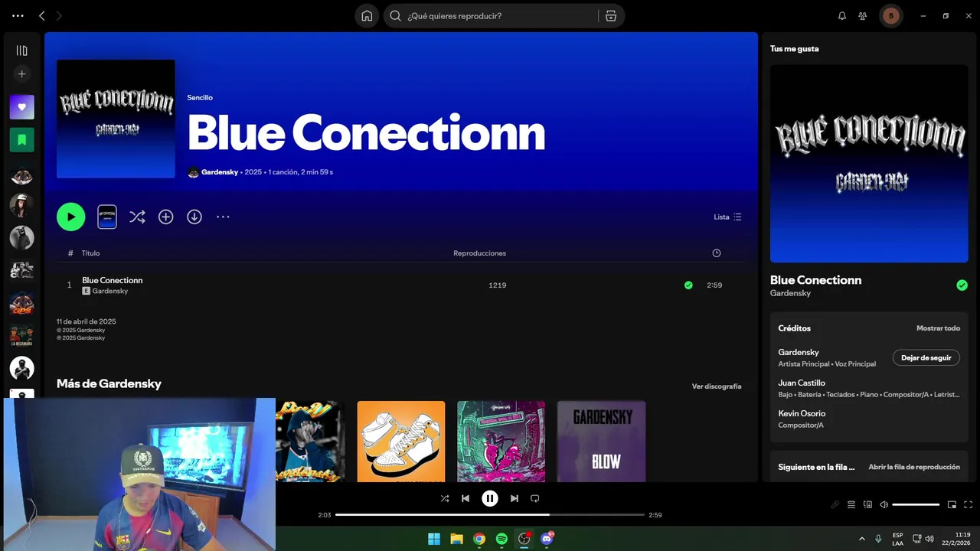Download the Blue Conectionn single

pyautogui.click(x=194, y=217)
